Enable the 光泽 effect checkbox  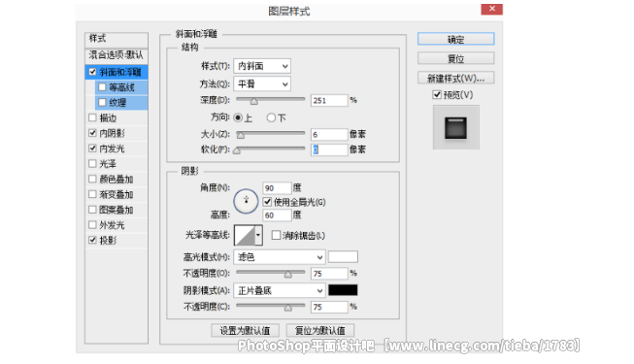tap(92, 163)
